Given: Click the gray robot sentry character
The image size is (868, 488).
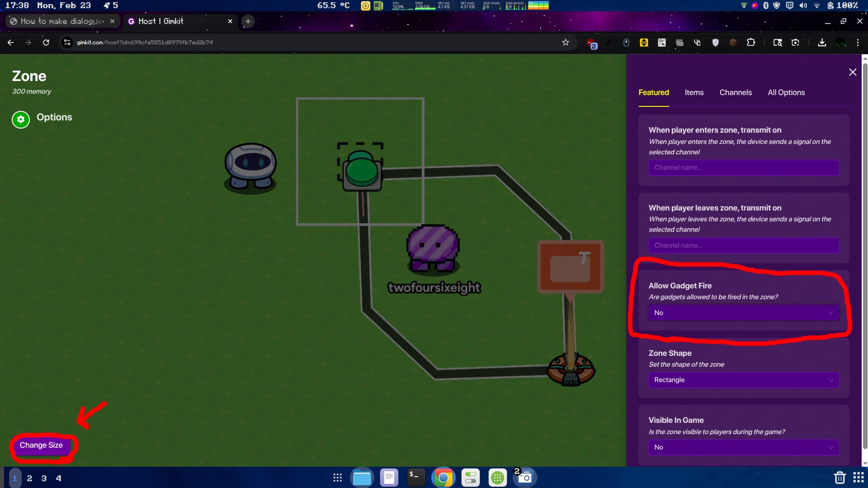Looking at the screenshot, I should tap(250, 166).
